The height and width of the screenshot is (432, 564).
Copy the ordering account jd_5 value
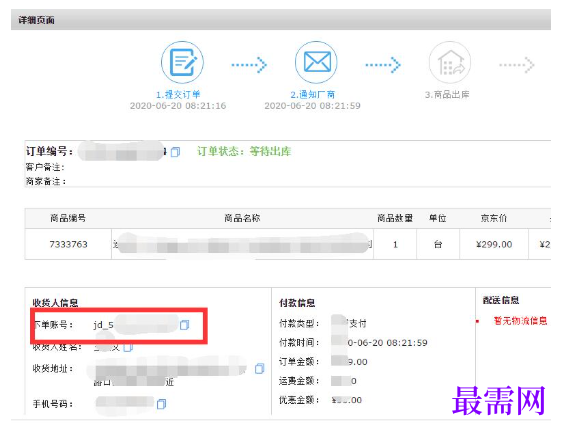click(185, 325)
